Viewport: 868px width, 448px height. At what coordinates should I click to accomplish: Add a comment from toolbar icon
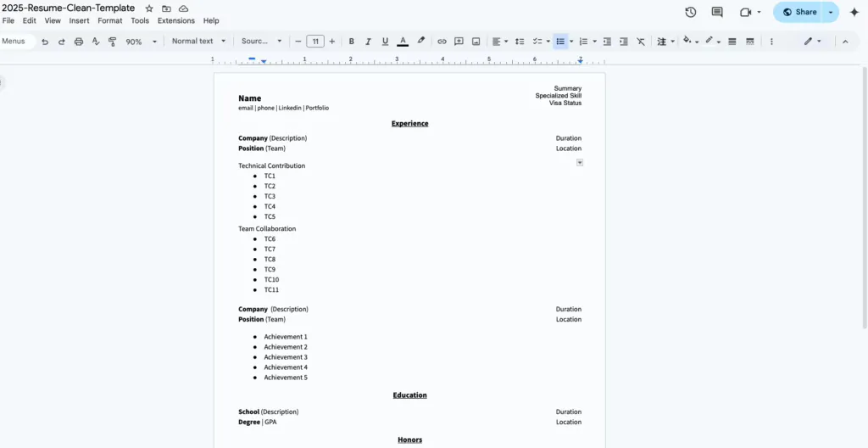tap(459, 42)
